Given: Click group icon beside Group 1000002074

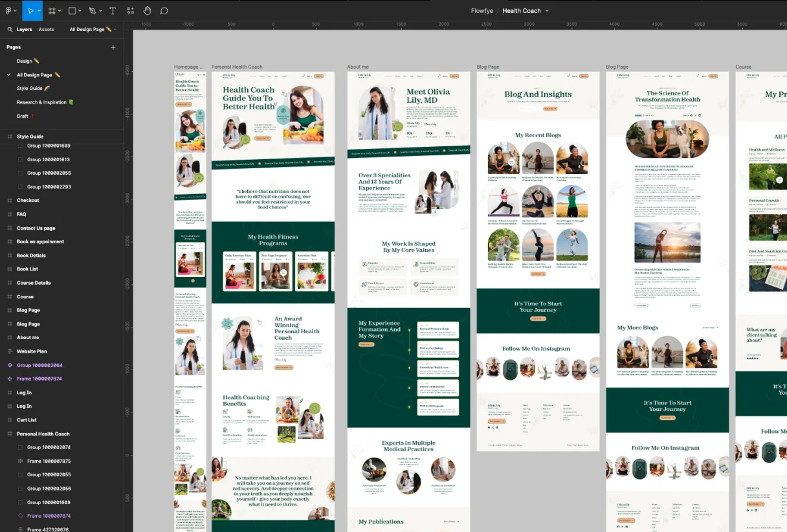Looking at the screenshot, I should 20,447.
